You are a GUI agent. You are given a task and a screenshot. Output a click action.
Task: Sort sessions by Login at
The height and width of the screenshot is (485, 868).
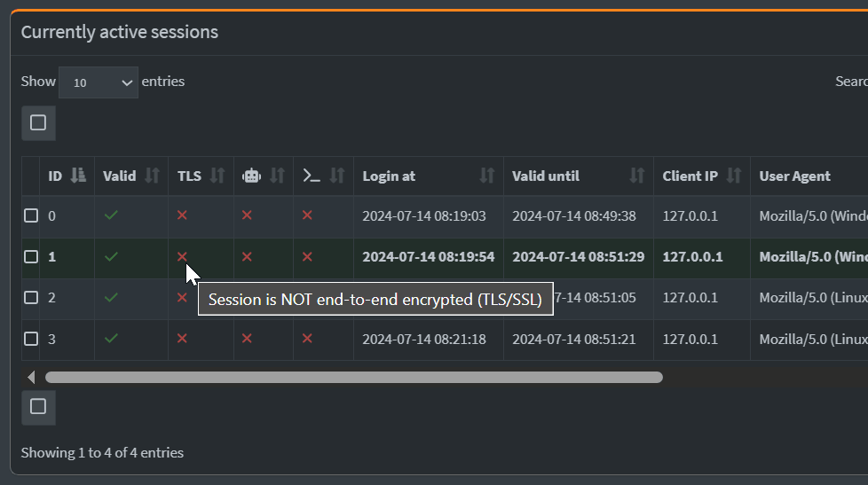(429, 176)
